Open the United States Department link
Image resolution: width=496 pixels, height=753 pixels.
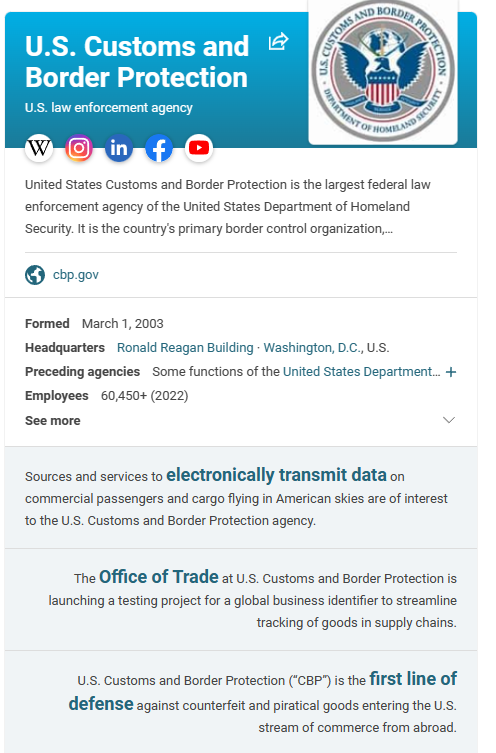click(x=362, y=372)
